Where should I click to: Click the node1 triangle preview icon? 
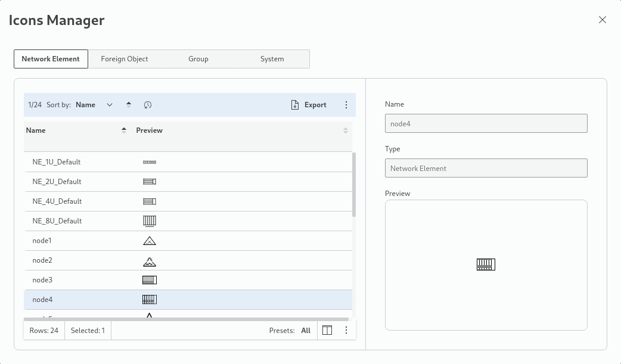click(150, 241)
